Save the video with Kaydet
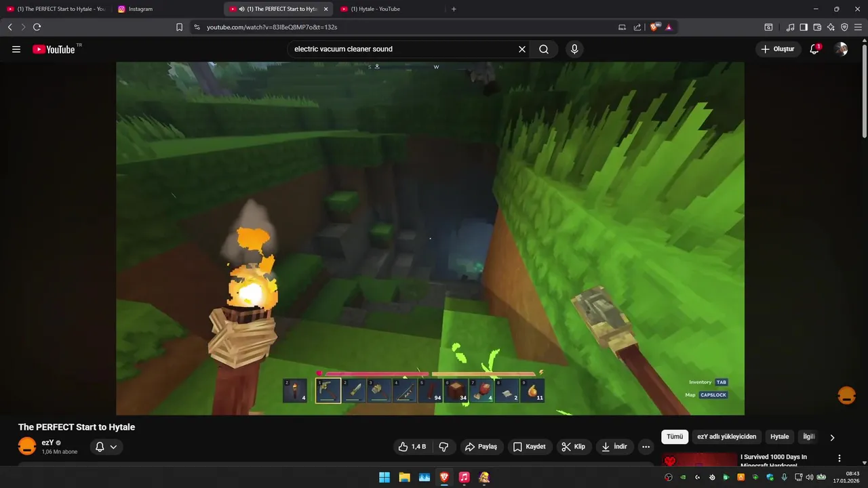The width and height of the screenshot is (868, 488). pos(530,447)
